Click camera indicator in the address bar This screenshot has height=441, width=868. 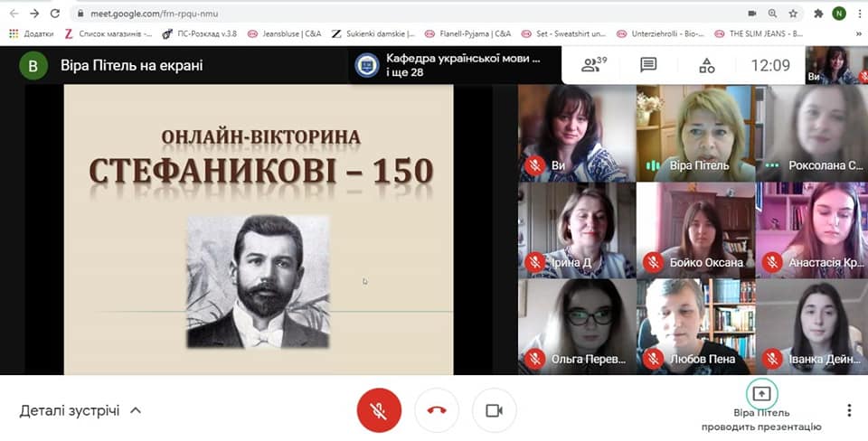752,14
